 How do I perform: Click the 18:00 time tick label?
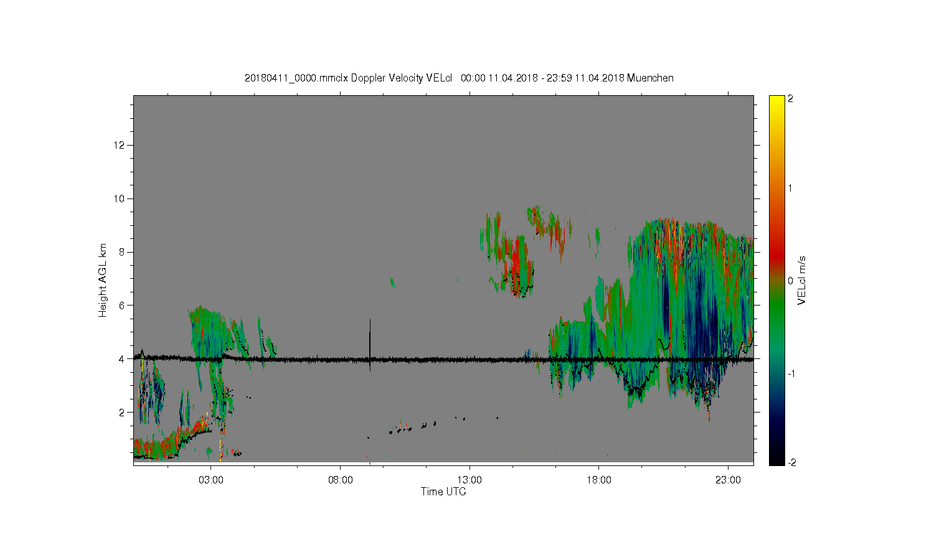pyautogui.click(x=599, y=480)
